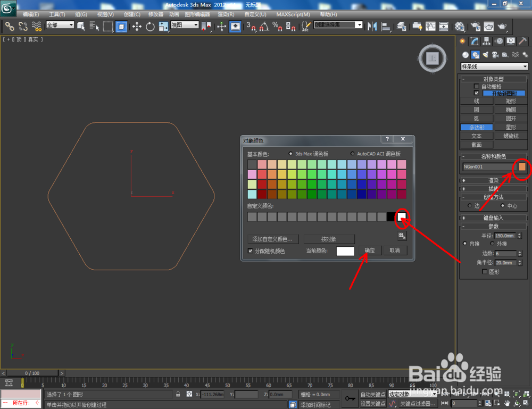Click 确定 to confirm the color
This screenshot has height=409, width=532.
(x=370, y=251)
